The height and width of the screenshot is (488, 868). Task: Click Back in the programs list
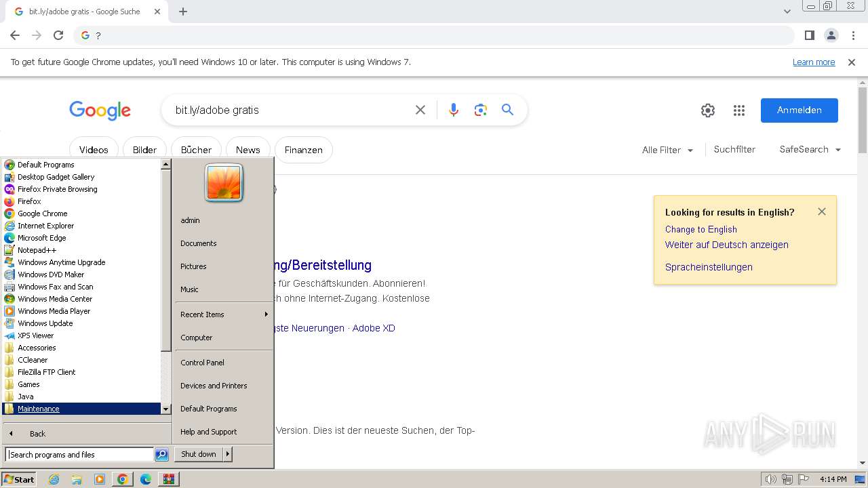(x=37, y=434)
